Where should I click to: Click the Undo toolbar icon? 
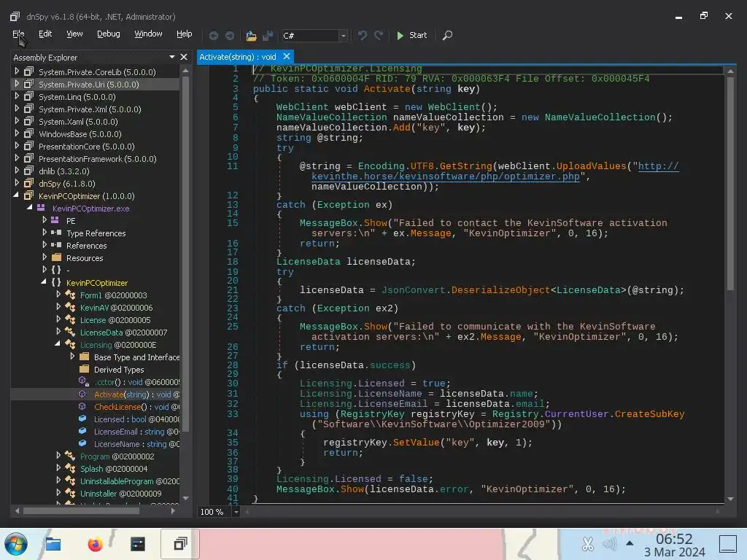click(x=363, y=36)
